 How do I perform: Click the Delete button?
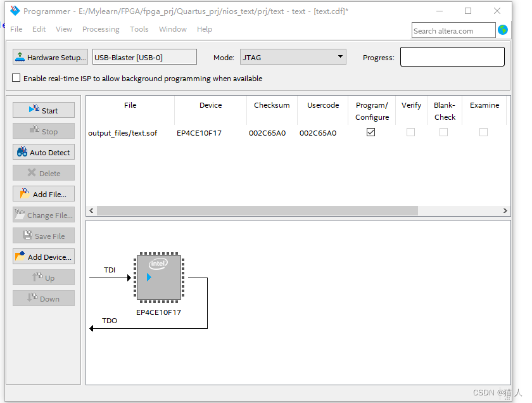pyautogui.click(x=44, y=173)
